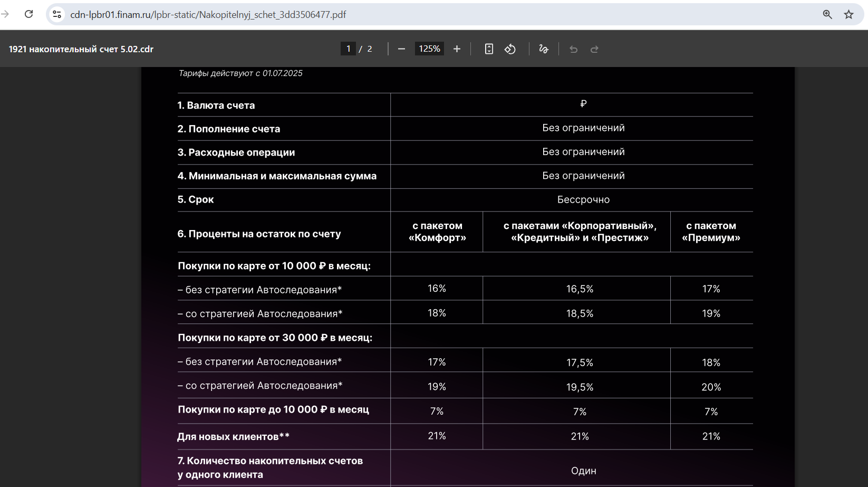Activate the draw annotation tool
Screen dimensions: 868x487
[x=544, y=49]
